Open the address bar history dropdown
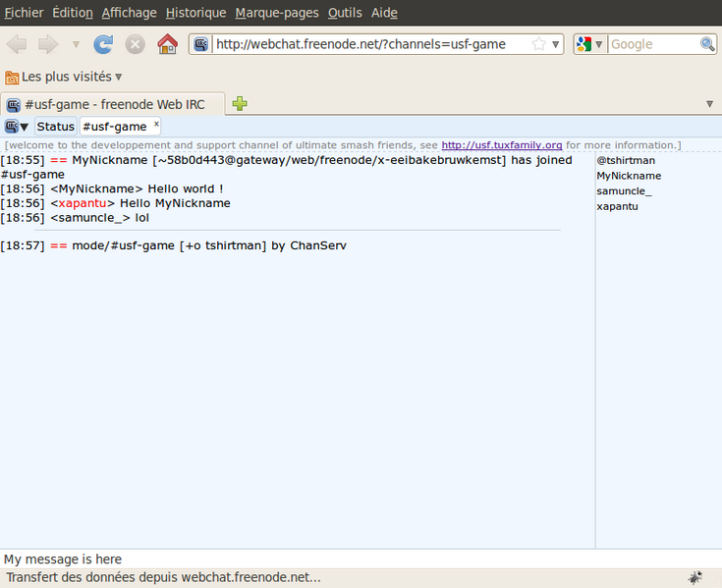This screenshot has width=722, height=588. tap(556, 44)
